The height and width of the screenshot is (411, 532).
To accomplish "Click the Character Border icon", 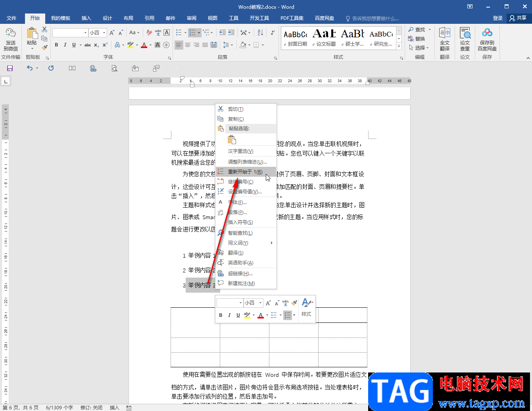I will [x=167, y=33].
